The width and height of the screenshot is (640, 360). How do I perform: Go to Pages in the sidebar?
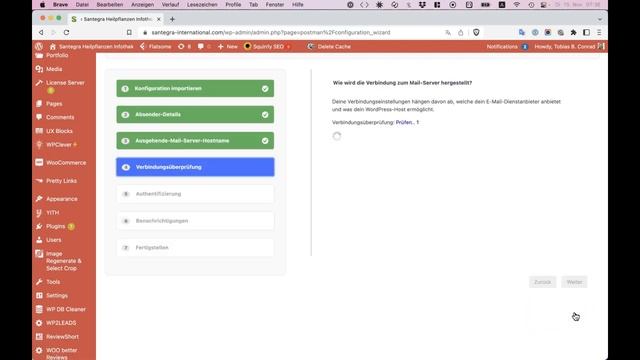[54, 104]
